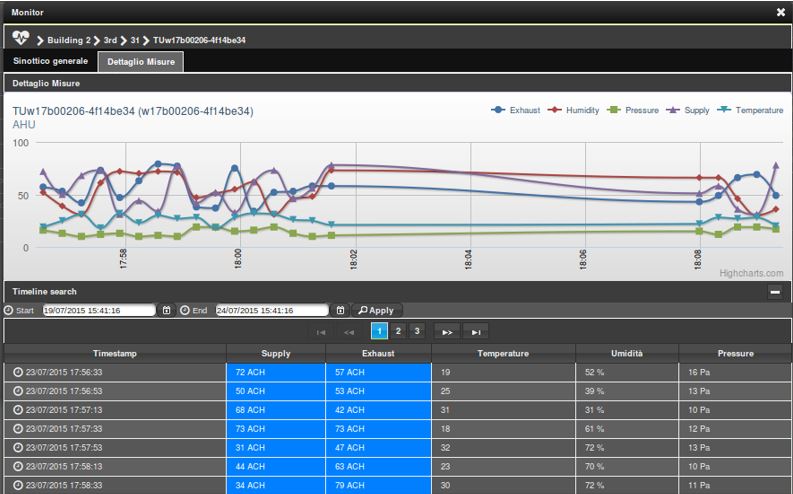Select page 2 in pagination
Screen dimensions: 793x494
point(398,331)
